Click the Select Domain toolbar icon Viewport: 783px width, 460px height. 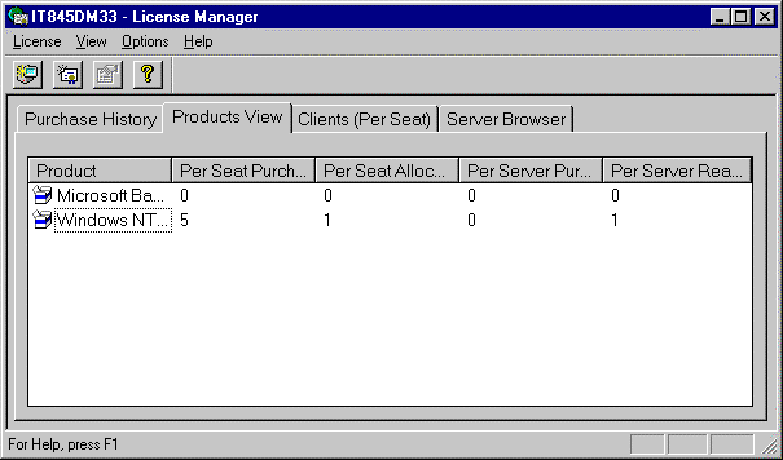click(x=27, y=75)
